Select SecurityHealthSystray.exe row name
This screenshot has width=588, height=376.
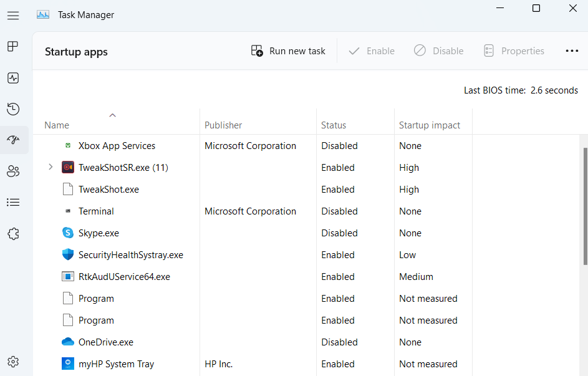131,255
